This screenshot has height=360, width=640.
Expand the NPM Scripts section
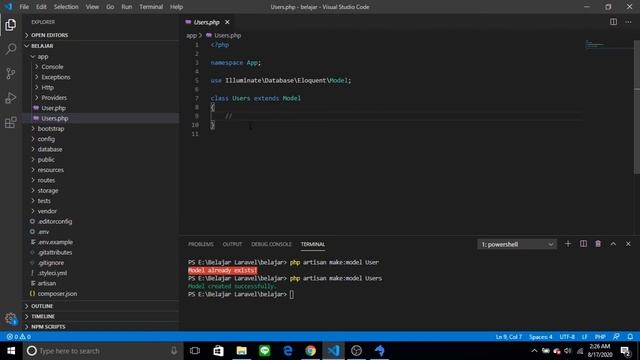coord(101,327)
